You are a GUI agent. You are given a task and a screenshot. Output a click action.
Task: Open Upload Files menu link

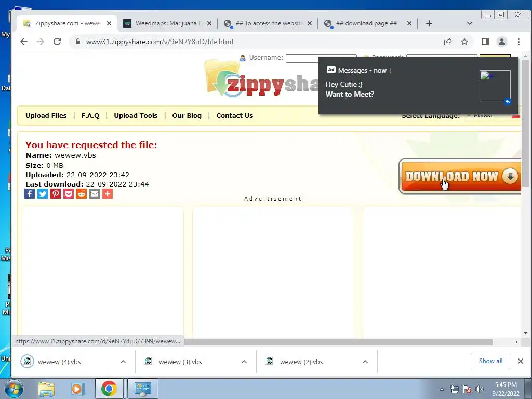pyautogui.click(x=46, y=116)
